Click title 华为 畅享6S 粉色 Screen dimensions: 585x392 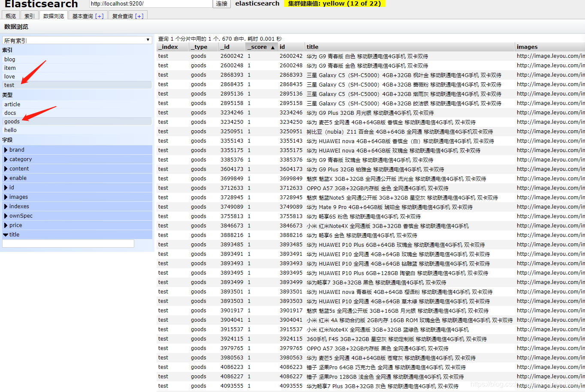(x=364, y=216)
